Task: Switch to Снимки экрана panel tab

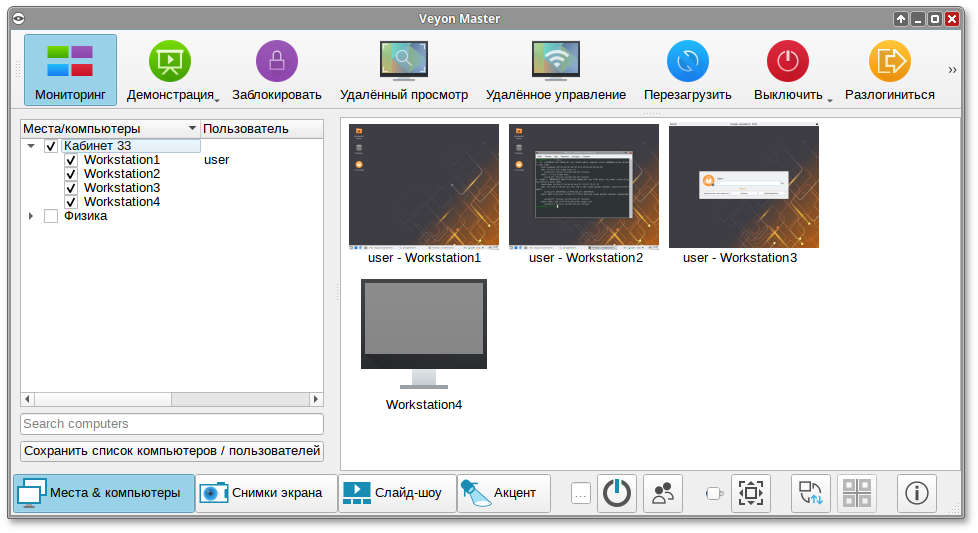Action: tap(266, 493)
